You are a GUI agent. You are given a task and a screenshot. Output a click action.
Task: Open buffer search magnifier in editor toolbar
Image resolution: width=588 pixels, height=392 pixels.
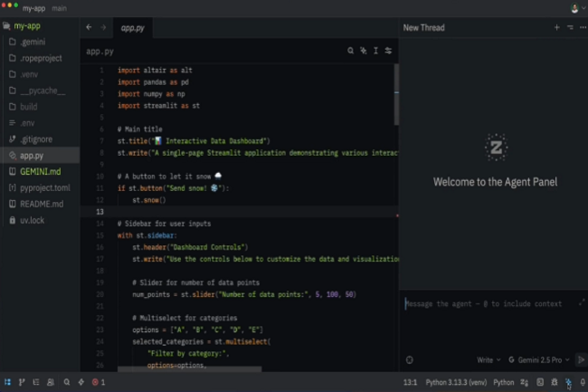coord(350,51)
